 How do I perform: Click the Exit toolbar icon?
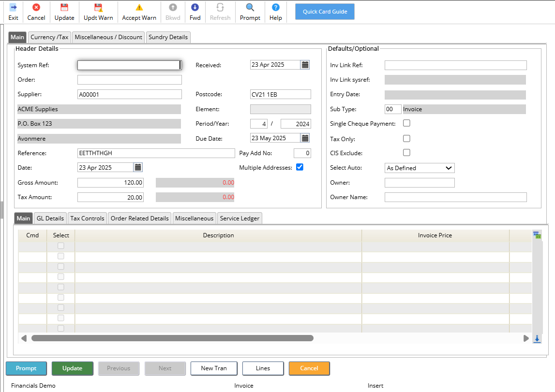coord(13,12)
